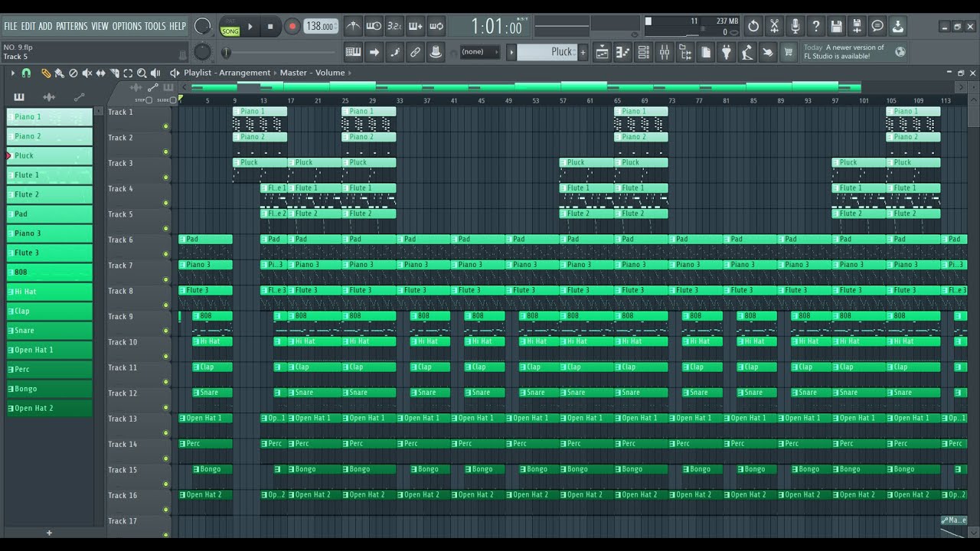Select the zoom tool in playlist toolbar
The width and height of the screenshot is (980, 551).
click(142, 73)
